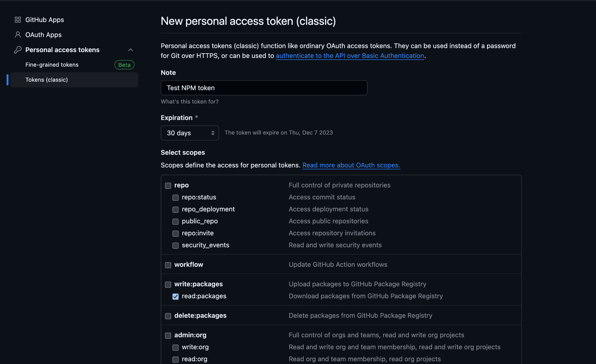Click the Personal access tokens key icon
The image size is (596, 364).
(18, 50)
